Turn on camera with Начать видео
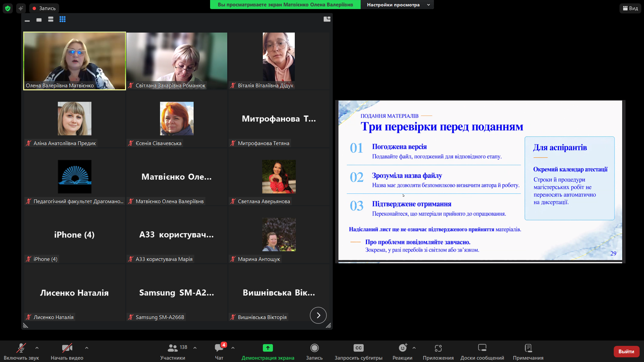 (67, 351)
